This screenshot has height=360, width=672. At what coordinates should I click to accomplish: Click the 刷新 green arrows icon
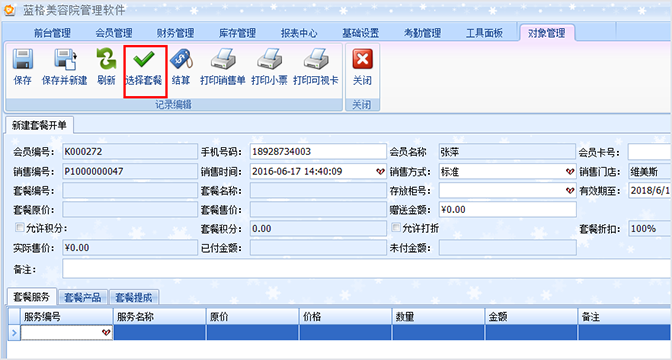[x=106, y=59]
